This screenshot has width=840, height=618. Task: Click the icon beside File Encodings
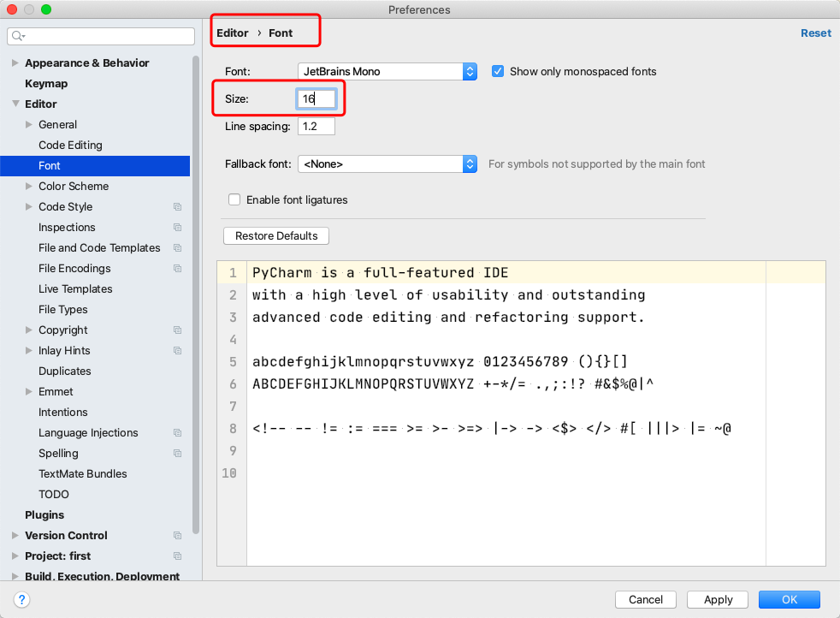click(x=177, y=269)
